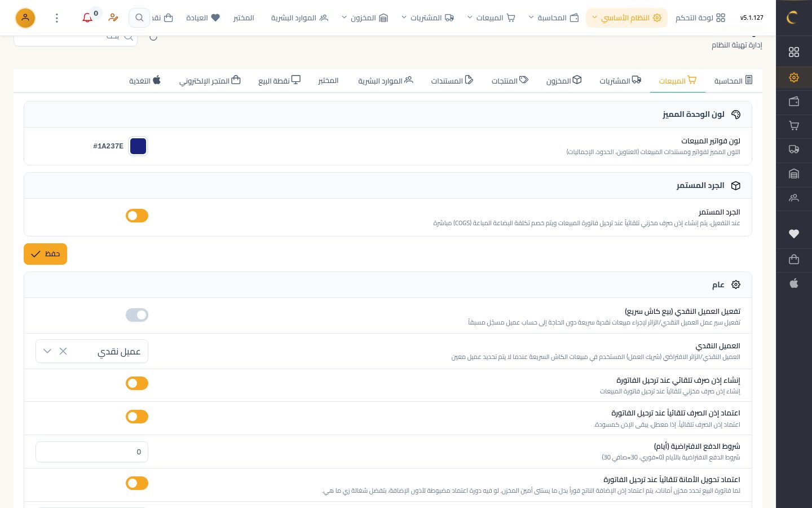812x508 pixels.
Task: Expand the المشتريات top navigation dropdown
Action: click(x=427, y=17)
